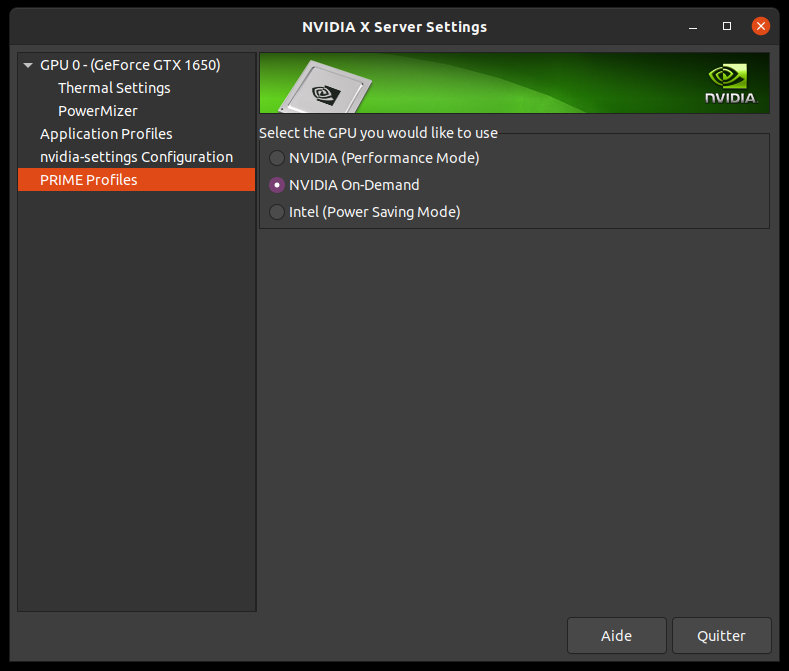Viewport: 789px width, 671px height.
Task: Open Thermal Settings page
Action: pos(114,88)
